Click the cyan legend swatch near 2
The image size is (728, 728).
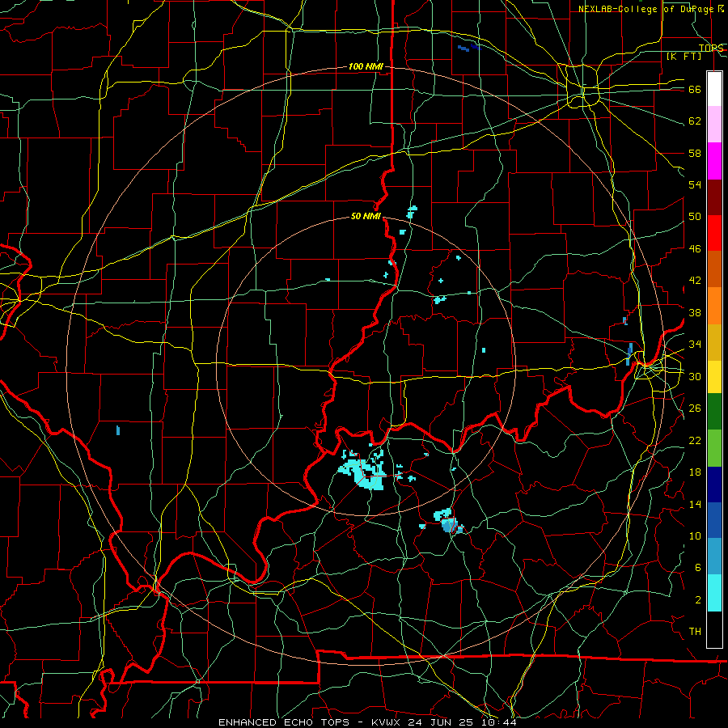click(x=714, y=593)
